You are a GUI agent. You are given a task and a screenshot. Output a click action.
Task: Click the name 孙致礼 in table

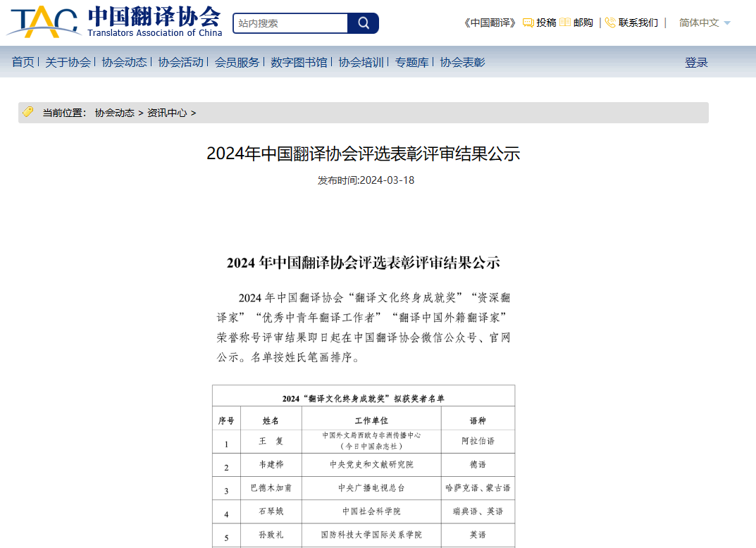271,535
